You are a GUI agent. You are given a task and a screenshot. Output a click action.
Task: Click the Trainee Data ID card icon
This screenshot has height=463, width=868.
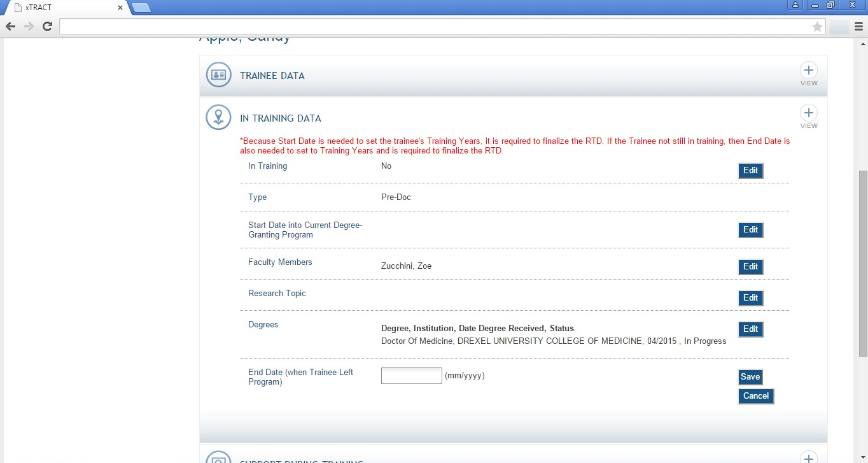coord(218,75)
